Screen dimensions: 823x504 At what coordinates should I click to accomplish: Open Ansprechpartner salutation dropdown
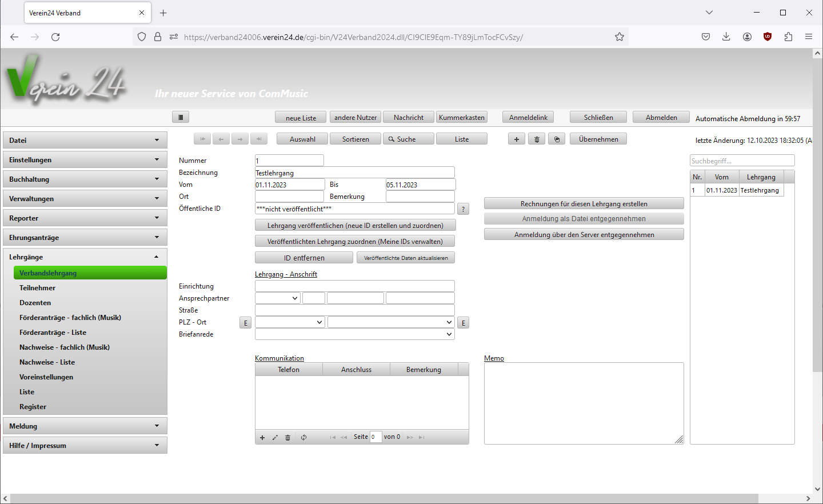[278, 298]
